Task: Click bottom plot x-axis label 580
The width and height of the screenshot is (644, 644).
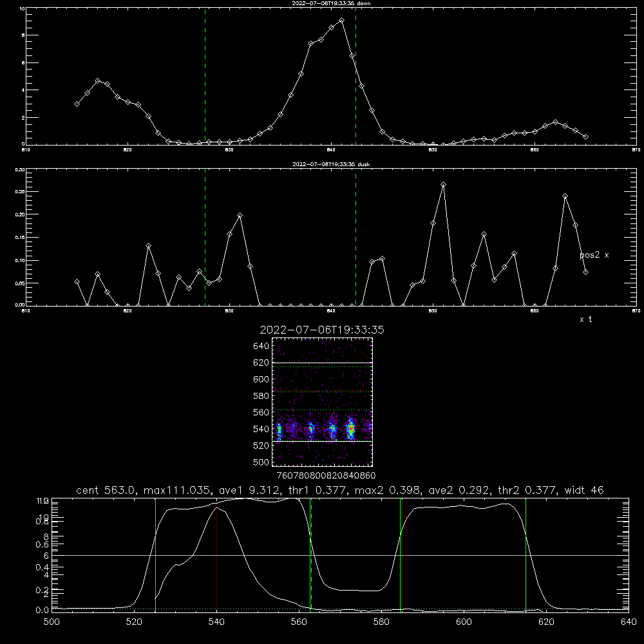Action: tap(381, 622)
